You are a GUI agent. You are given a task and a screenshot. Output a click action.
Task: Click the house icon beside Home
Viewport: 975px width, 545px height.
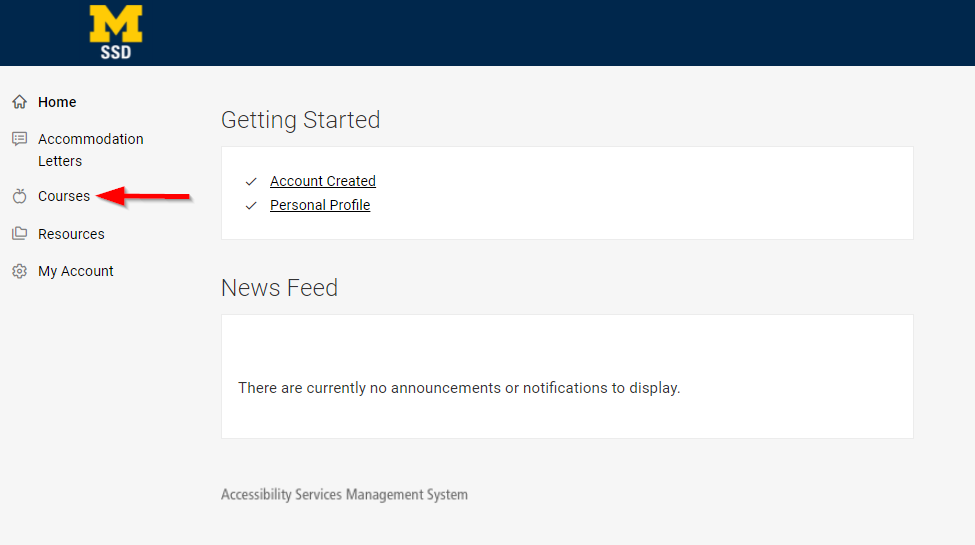pos(19,102)
